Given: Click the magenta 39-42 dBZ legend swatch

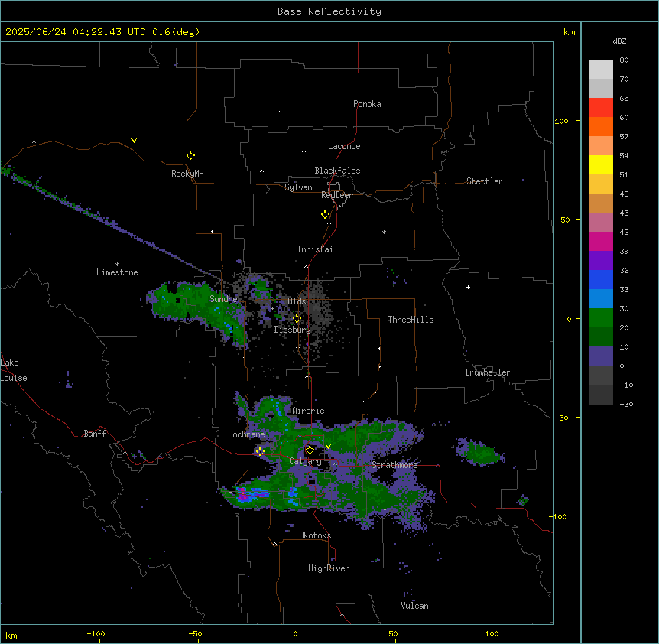Looking at the screenshot, I should 601,241.
